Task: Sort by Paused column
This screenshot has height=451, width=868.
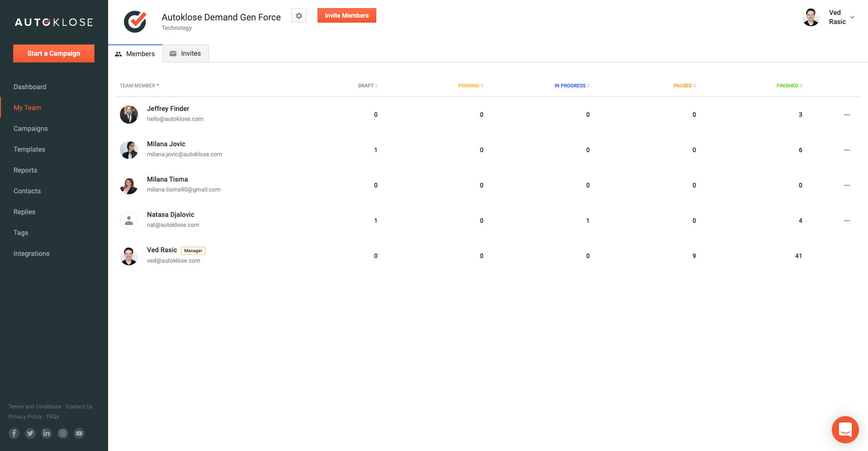Action: (x=685, y=86)
